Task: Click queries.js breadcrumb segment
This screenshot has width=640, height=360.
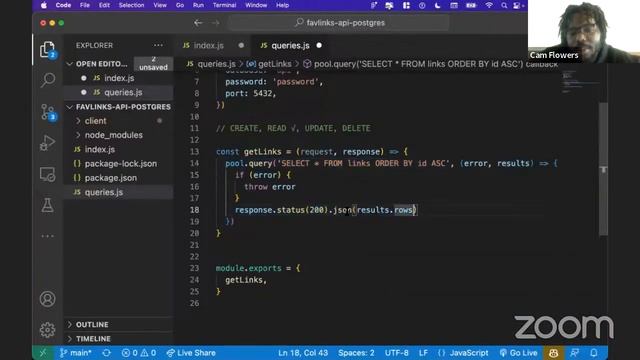Action: tap(211, 64)
